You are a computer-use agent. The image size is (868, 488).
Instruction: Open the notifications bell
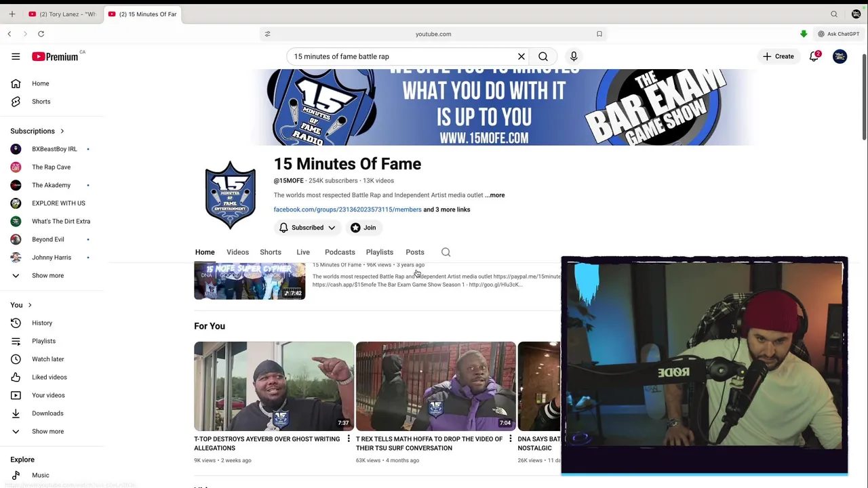pos(814,56)
